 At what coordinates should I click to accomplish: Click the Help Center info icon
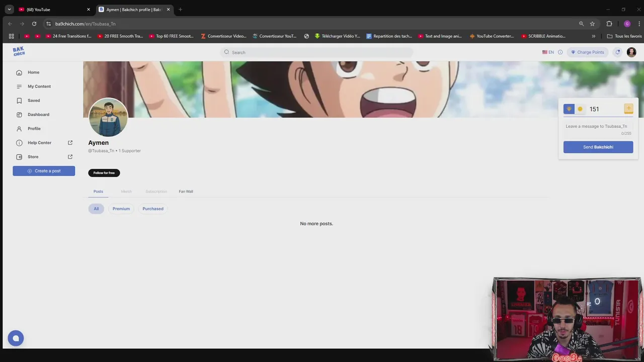coord(19,143)
